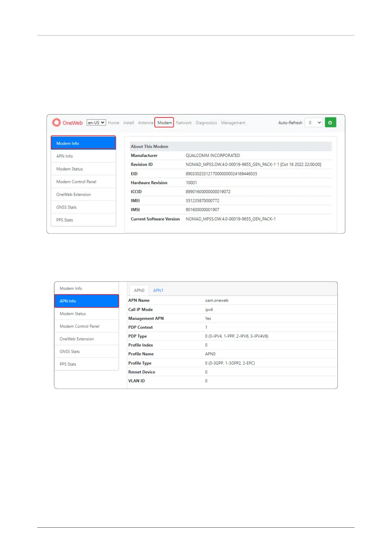Open the Diagnostics menu
392x554 pixels.
click(x=206, y=123)
